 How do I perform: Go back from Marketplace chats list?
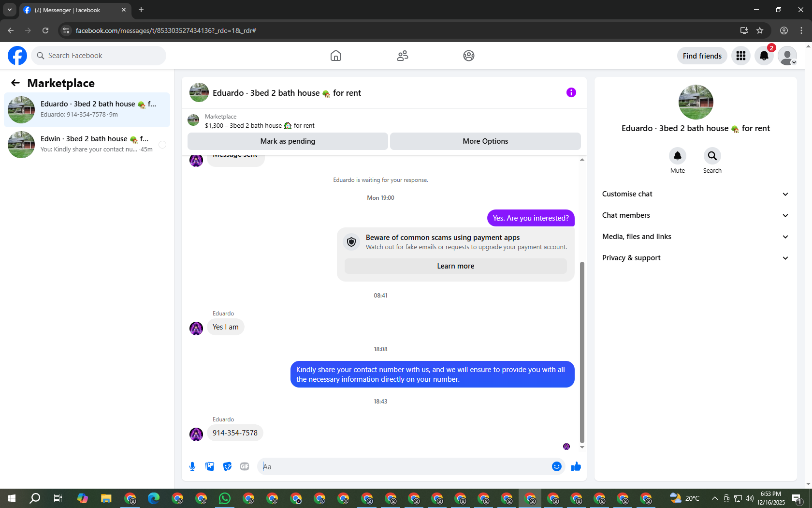click(x=15, y=83)
